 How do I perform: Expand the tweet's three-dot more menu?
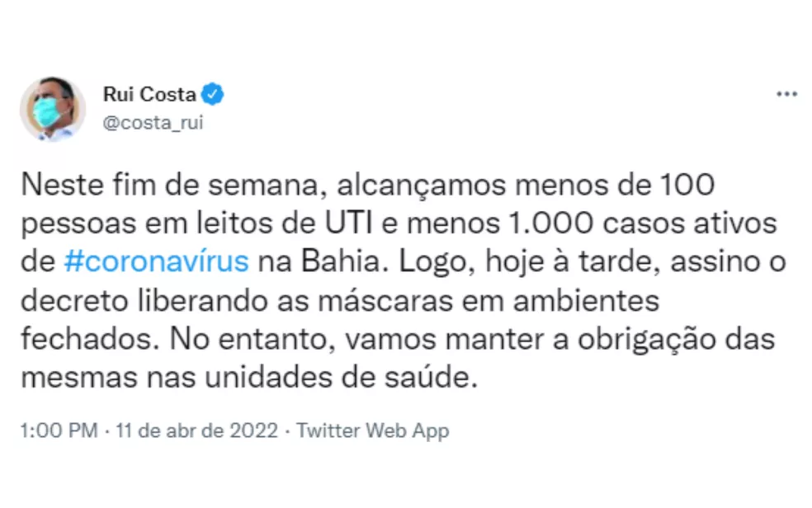[x=786, y=95]
